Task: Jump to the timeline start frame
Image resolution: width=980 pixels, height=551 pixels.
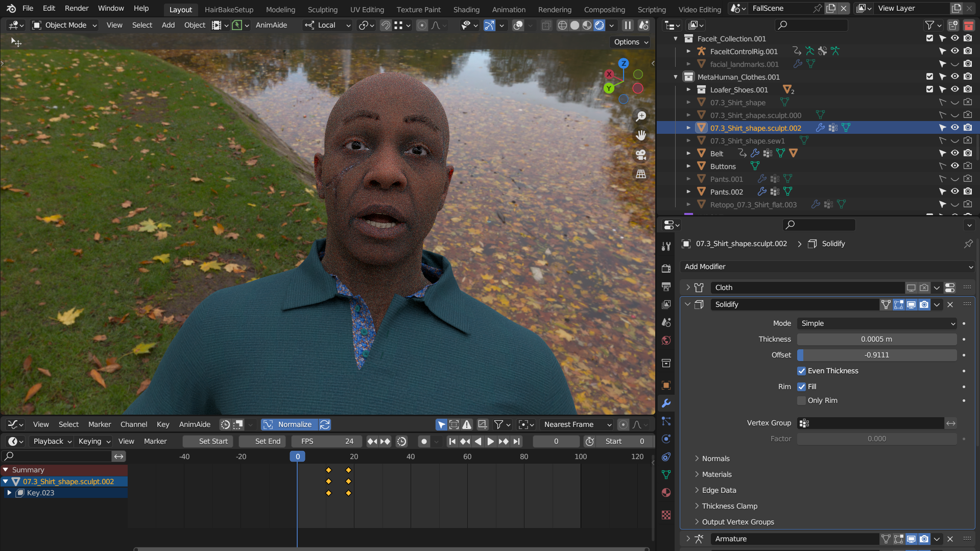Action: (x=452, y=441)
